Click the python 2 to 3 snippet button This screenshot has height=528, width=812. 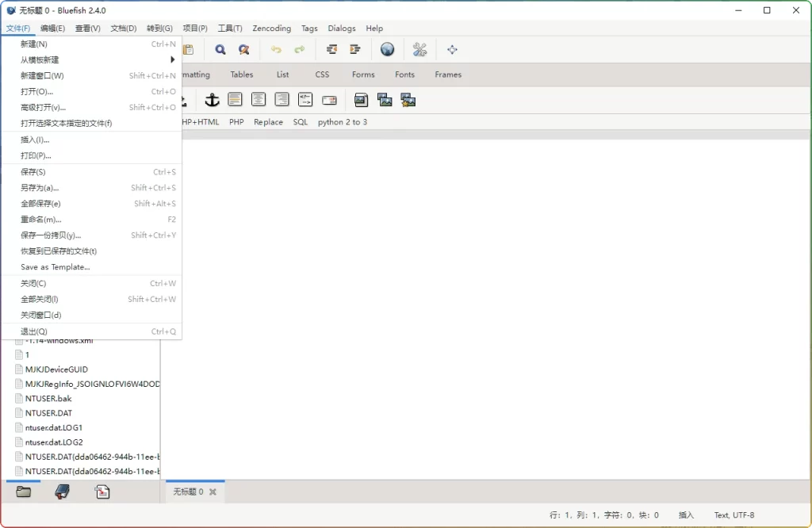tap(343, 122)
